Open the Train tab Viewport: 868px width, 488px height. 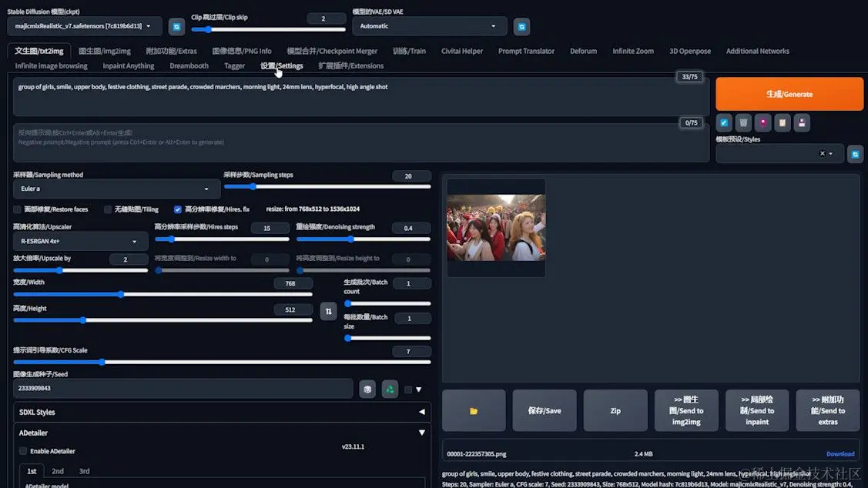point(409,51)
